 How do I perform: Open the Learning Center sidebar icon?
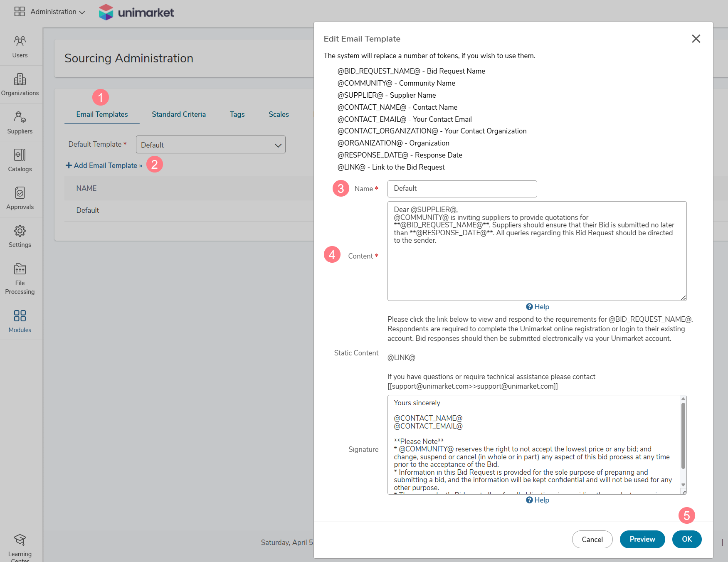(20, 547)
